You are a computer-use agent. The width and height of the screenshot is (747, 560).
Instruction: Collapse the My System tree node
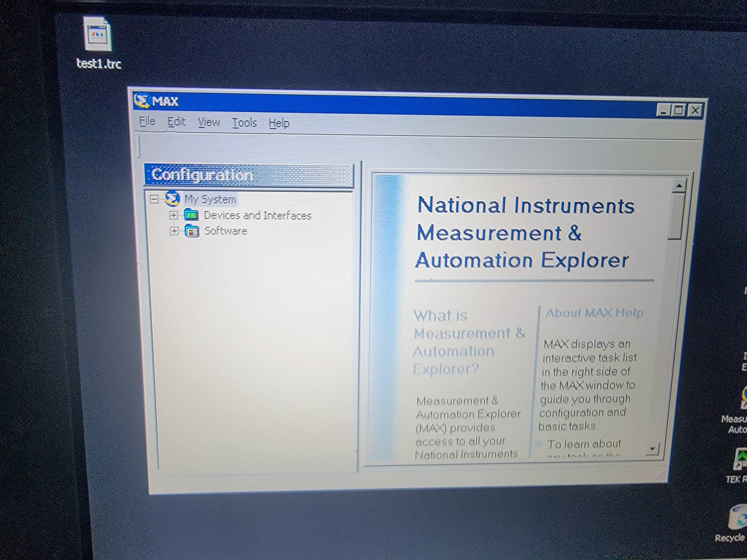click(154, 199)
